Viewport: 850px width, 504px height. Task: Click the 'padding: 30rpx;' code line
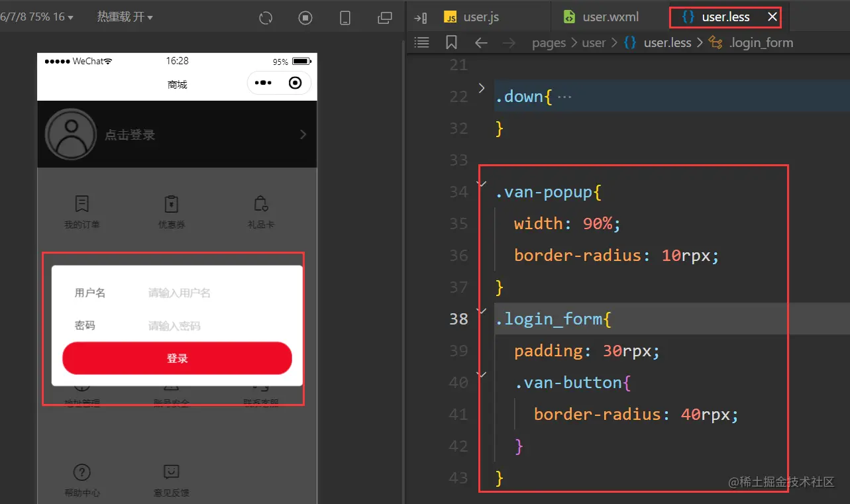587,350
